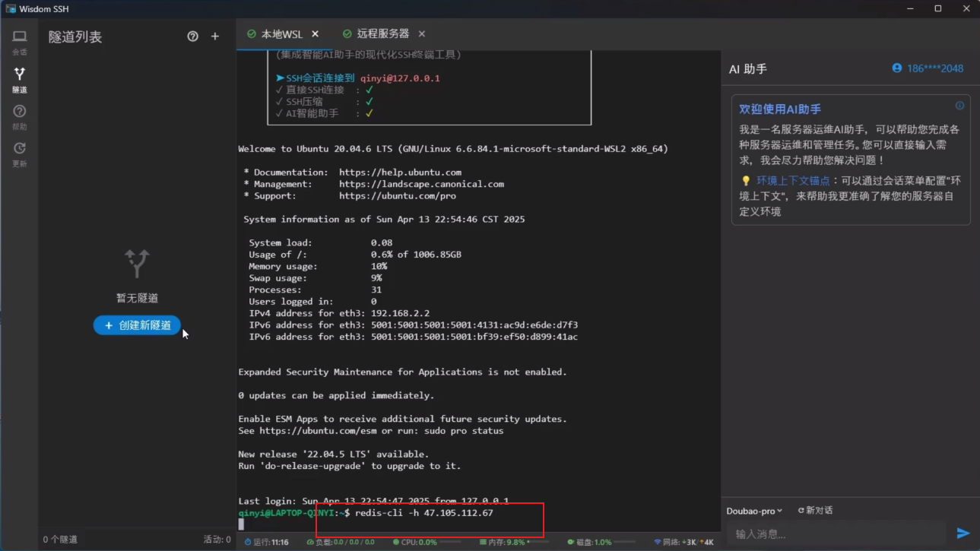The height and width of the screenshot is (551, 980).
Task: Click connected status icon on 远程服务器 tab
Action: (x=347, y=34)
